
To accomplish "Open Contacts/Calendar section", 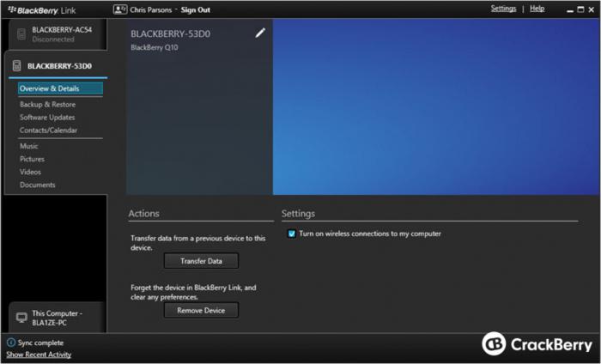I will click(x=48, y=130).
